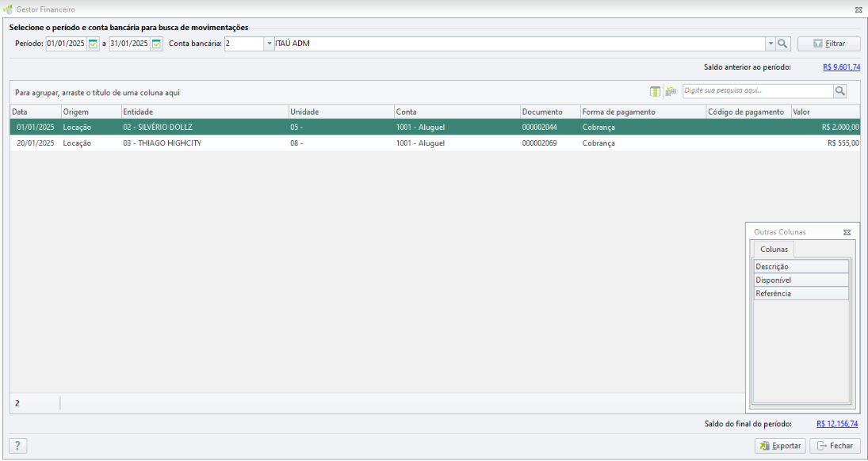The height and width of the screenshot is (461, 868).
Task: Click document number 000002069
Action: point(539,143)
